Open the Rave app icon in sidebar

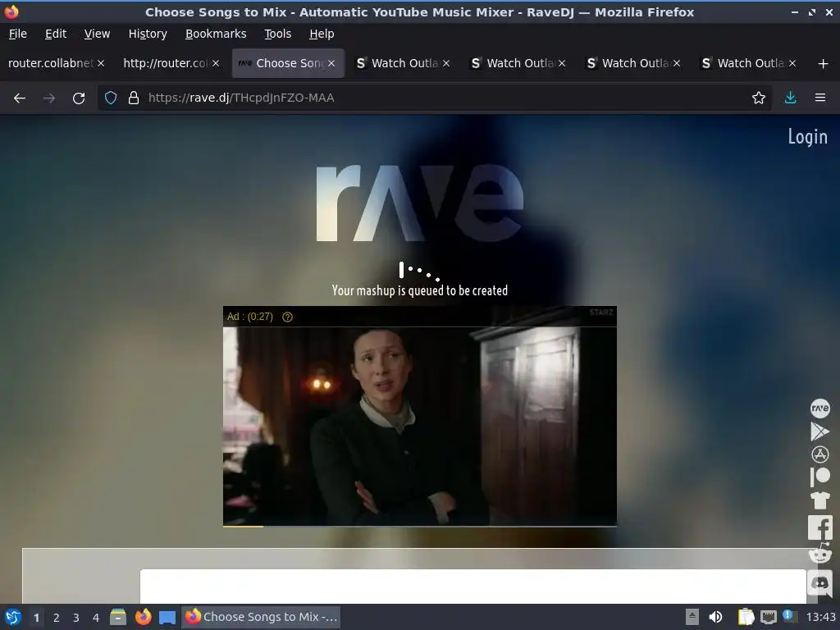tap(819, 409)
